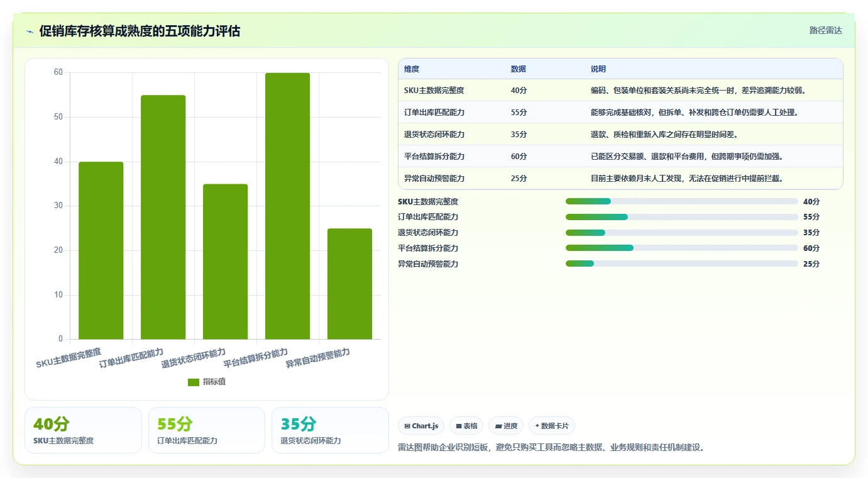
Task: Click the 数据 column header
Action: pos(519,69)
